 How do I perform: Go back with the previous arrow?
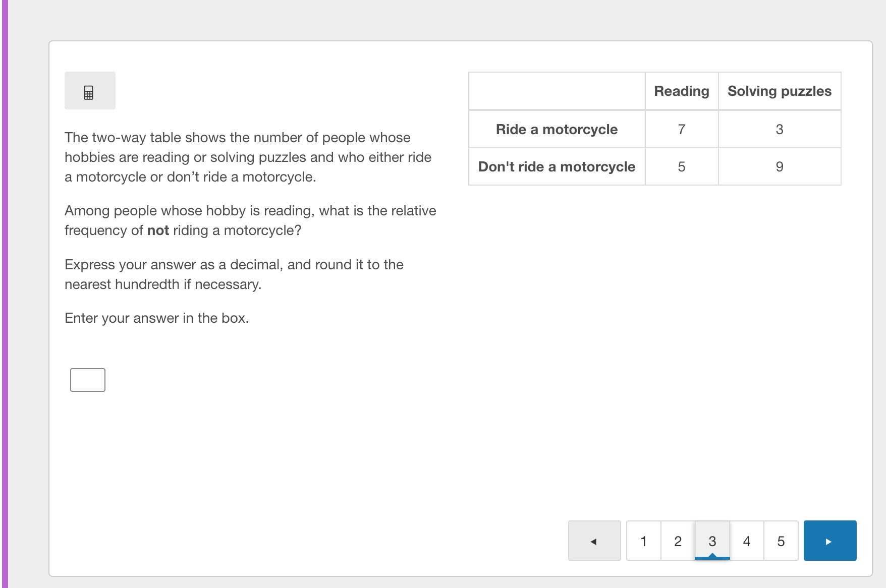tap(594, 541)
